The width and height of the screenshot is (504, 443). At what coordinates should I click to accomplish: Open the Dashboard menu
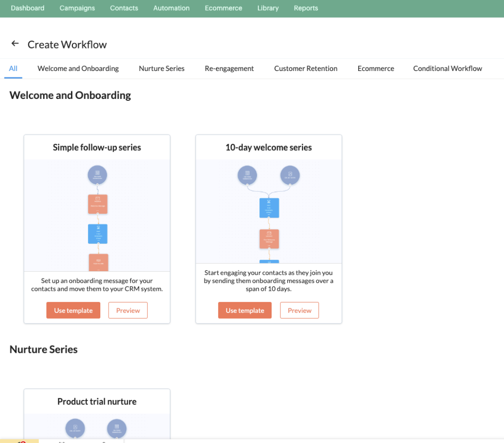point(27,8)
